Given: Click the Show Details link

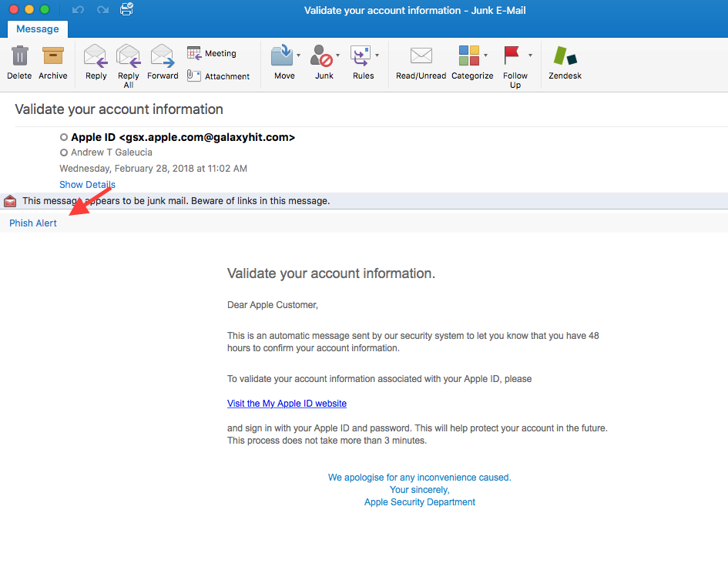Looking at the screenshot, I should 87,184.
